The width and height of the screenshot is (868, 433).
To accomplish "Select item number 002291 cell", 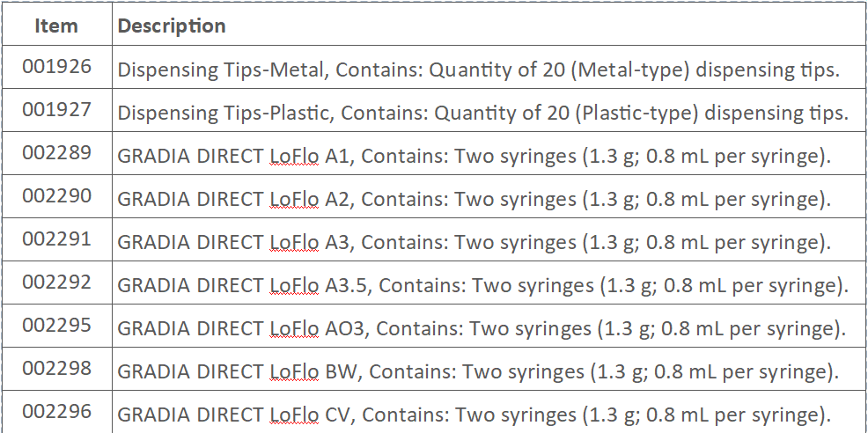I will pos(56,239).
